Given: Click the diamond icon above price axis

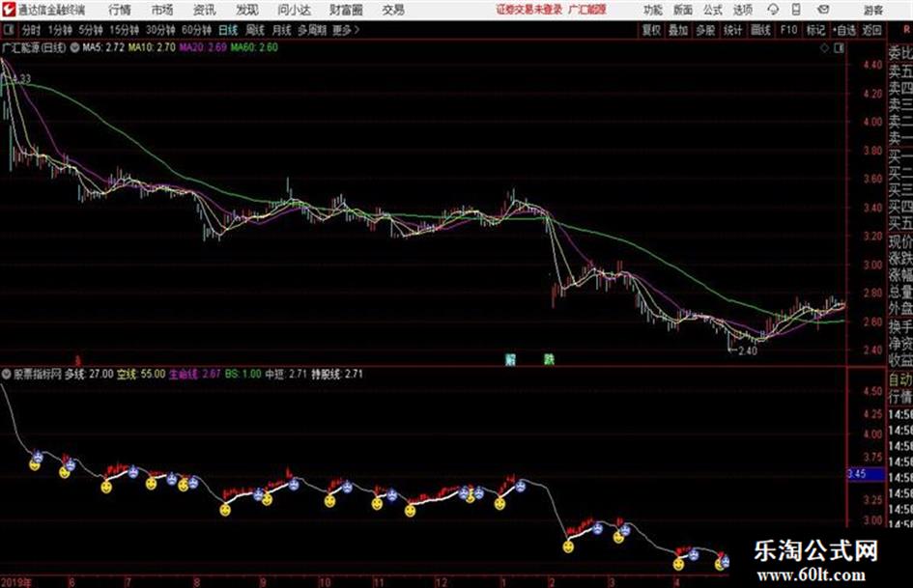Looking at the screenshot, I should coord(824,48).
